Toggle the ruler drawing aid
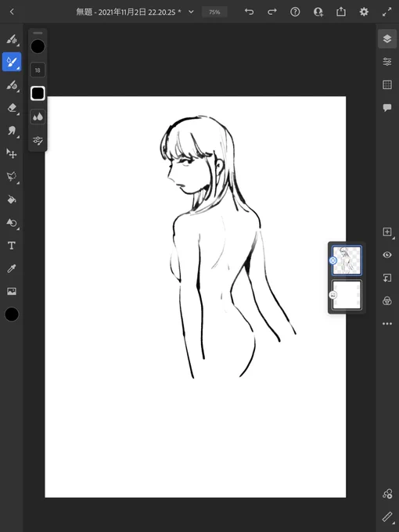The image size is (399, 532). [x=387, y=516]
